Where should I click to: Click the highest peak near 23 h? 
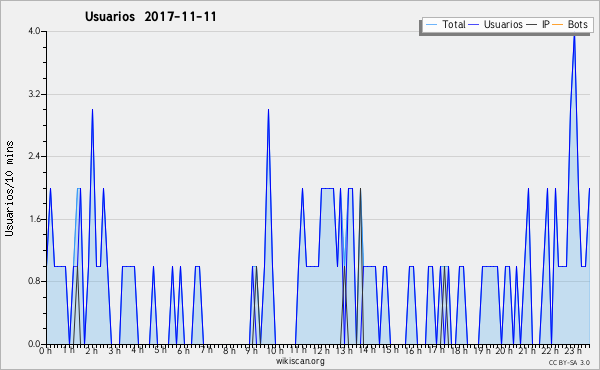pyautogui.click(x=574, y=36)
